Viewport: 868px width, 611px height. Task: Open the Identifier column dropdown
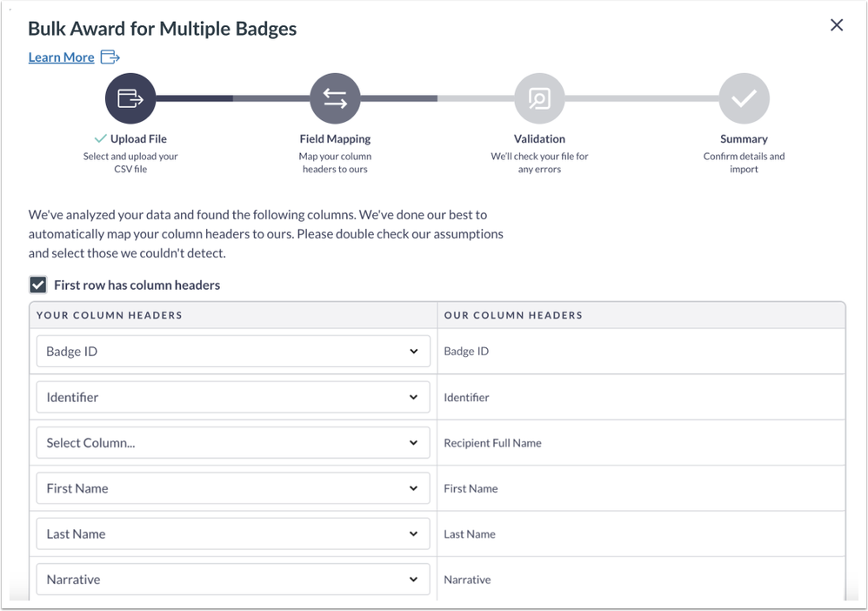tap(233, 397)
